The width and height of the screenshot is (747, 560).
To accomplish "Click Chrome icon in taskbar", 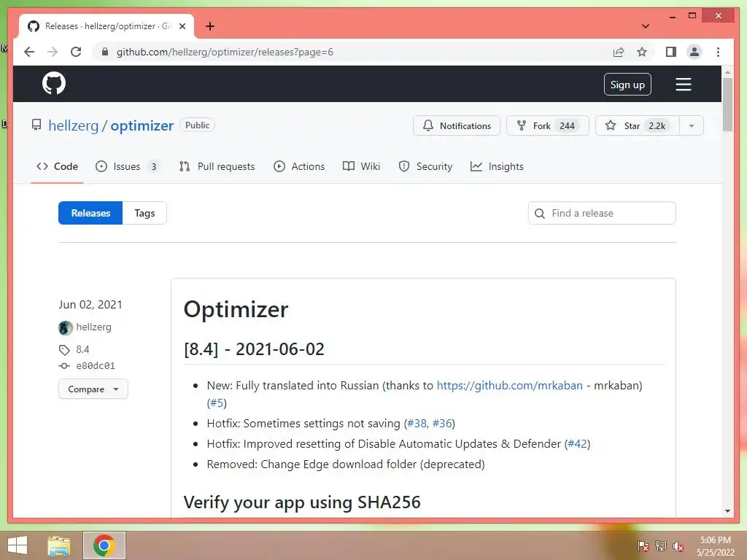I will [104, 545].
